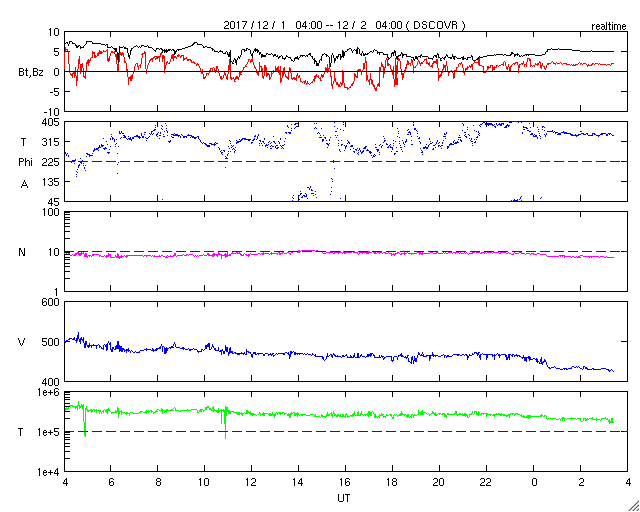This screenshot has height=512, width=640.
Task: Click the "100" tick in the N panel
Action: pyautogui.click(x=51, y=212)
